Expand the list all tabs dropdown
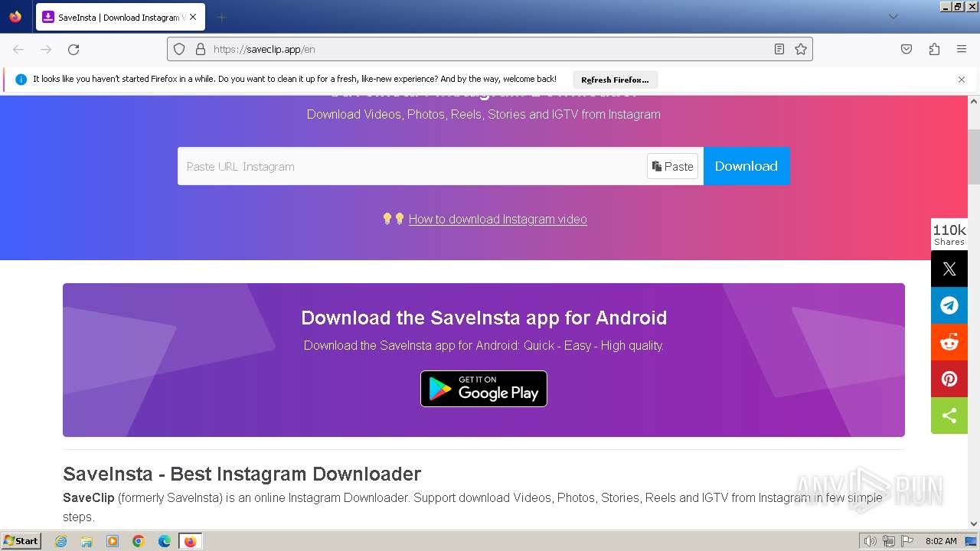This screenshot has width=980, height=551. (x=893, y=17)
